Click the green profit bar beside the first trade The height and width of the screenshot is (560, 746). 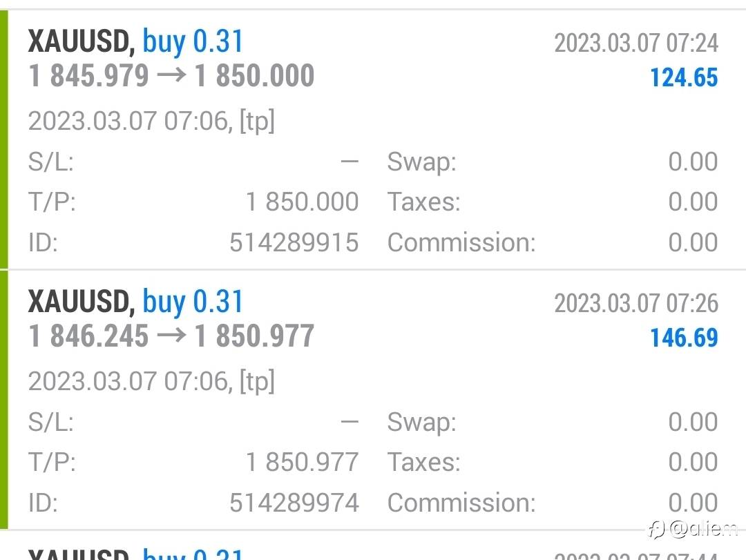click(x=4, y=138)
